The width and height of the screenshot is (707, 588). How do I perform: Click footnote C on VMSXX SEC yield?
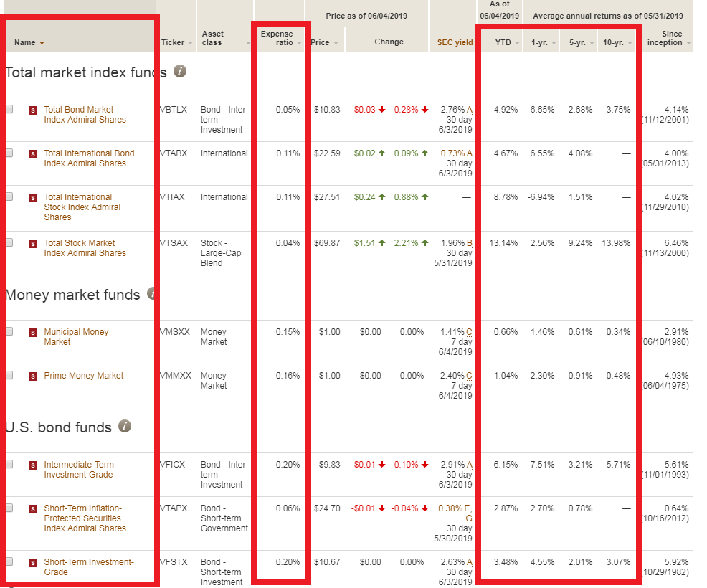tap(470, 332)
